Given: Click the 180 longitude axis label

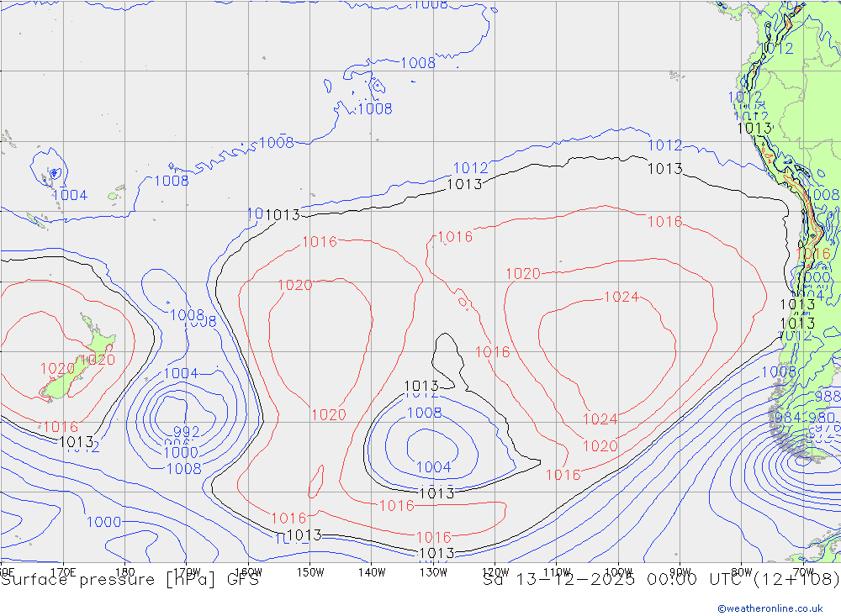Looking at the screenshot, I should point(125,572).
